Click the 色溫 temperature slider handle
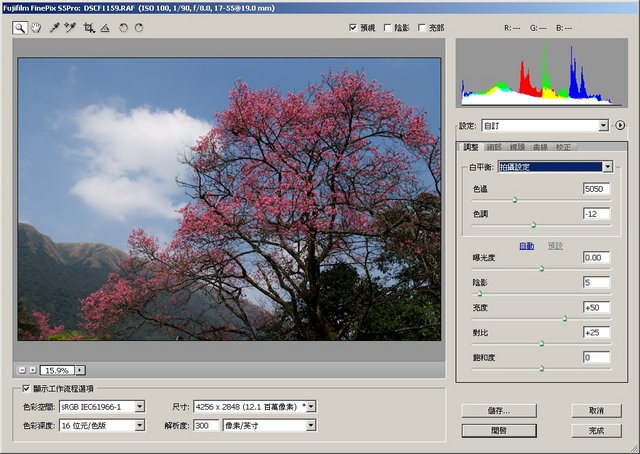This screenshot has width=640, height=454. pos(515,200)
